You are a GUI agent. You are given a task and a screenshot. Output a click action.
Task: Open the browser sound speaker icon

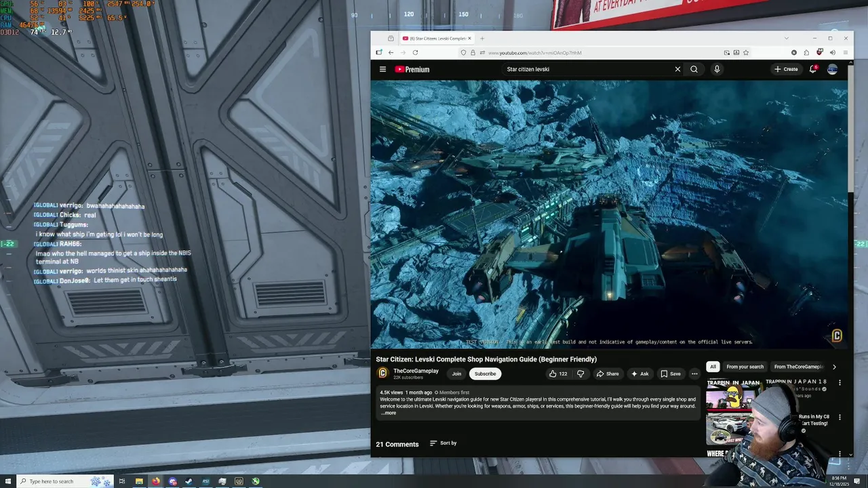[832, 53]
